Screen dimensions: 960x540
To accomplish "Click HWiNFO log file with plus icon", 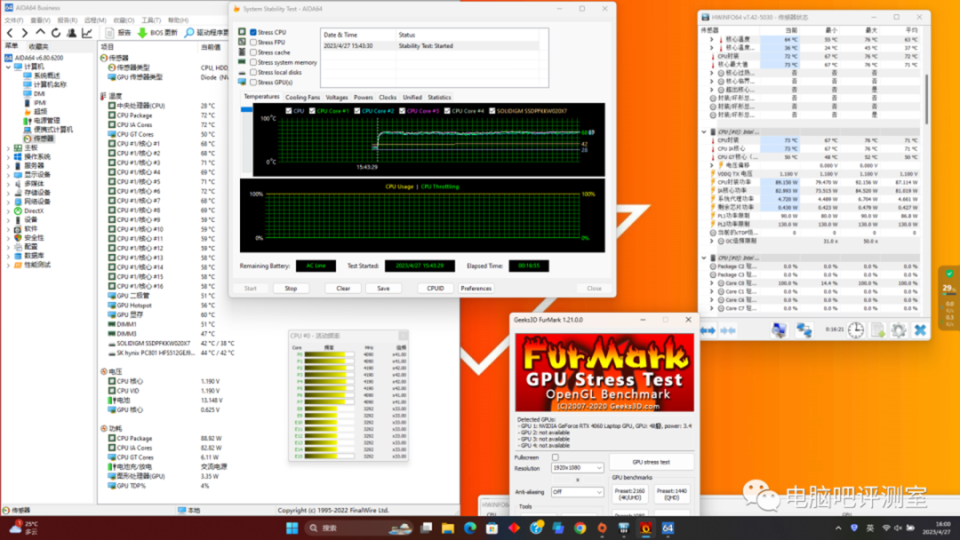I will (878, 331).
